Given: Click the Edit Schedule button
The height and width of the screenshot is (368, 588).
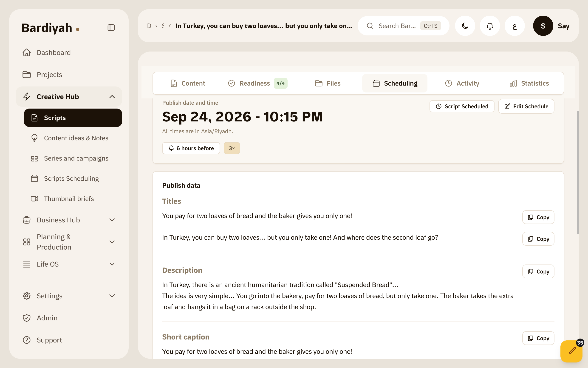Looking at the screenshot, I should pyautogui.click(x=526, y=106).
